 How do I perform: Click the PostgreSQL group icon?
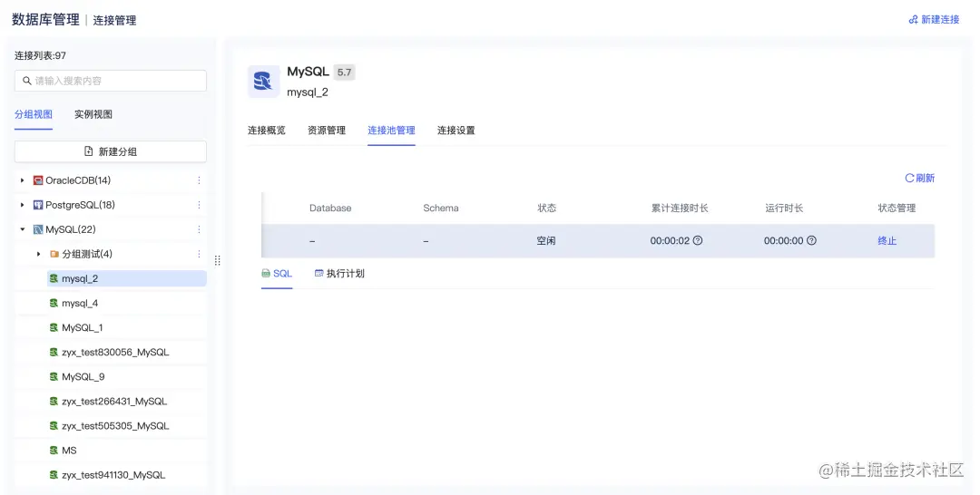(38, 205)
